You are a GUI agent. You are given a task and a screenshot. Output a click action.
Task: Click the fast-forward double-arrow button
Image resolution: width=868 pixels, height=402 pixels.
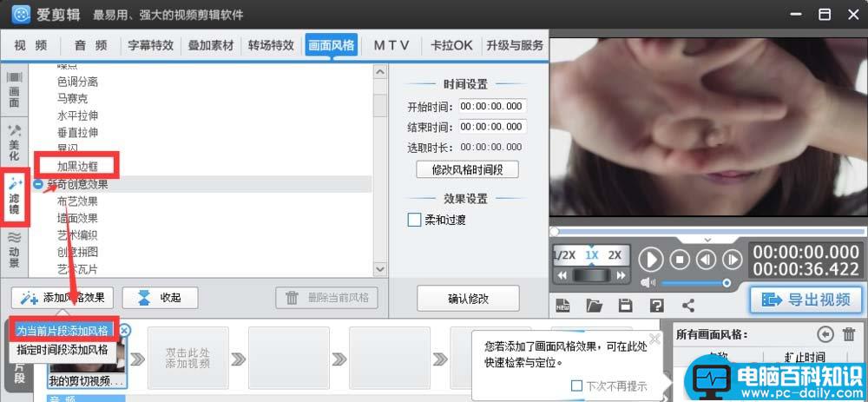pos(621,275)
